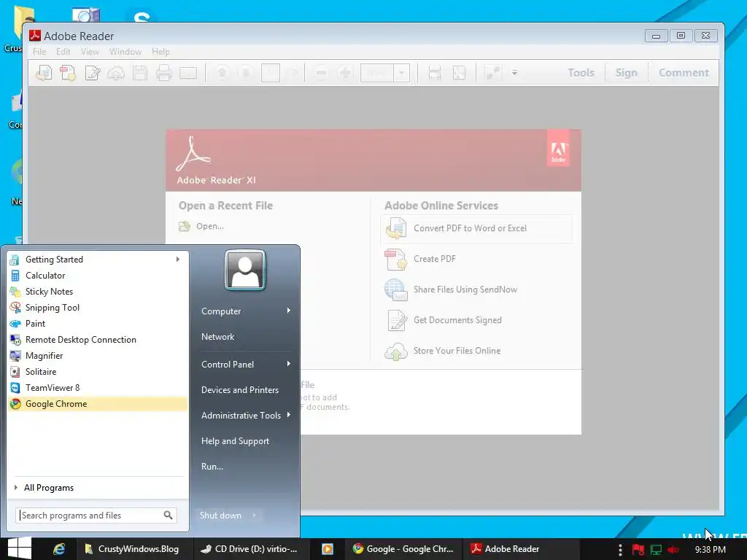
Task: Open the Edit menu in Adobe Reader
Action: (x=63, y=52)
